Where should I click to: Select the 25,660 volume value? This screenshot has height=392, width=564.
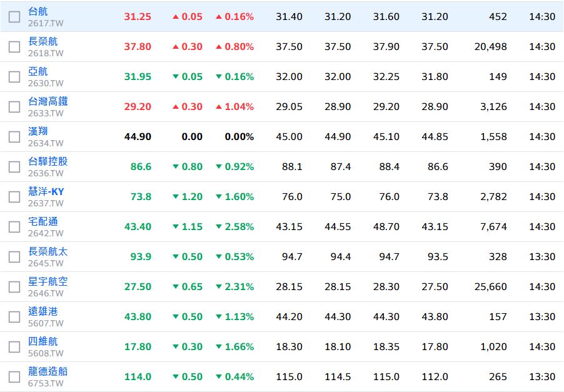491,287
